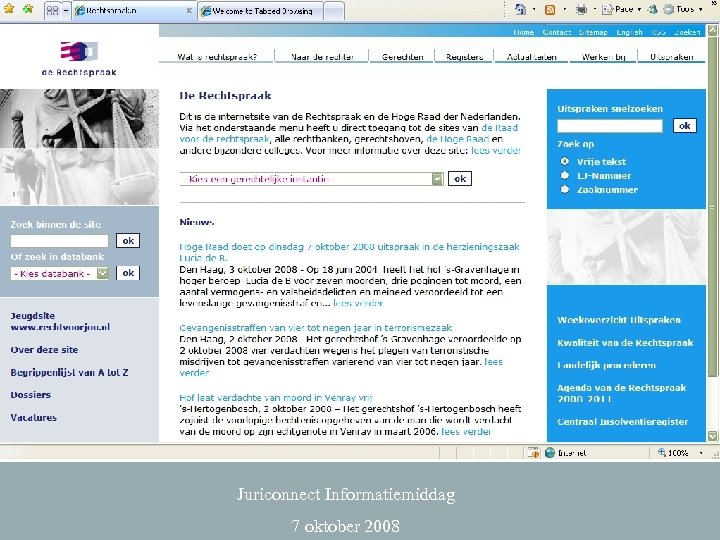
Task: Click the page scrollbar up arrow
Action: (x=713, y=30)
